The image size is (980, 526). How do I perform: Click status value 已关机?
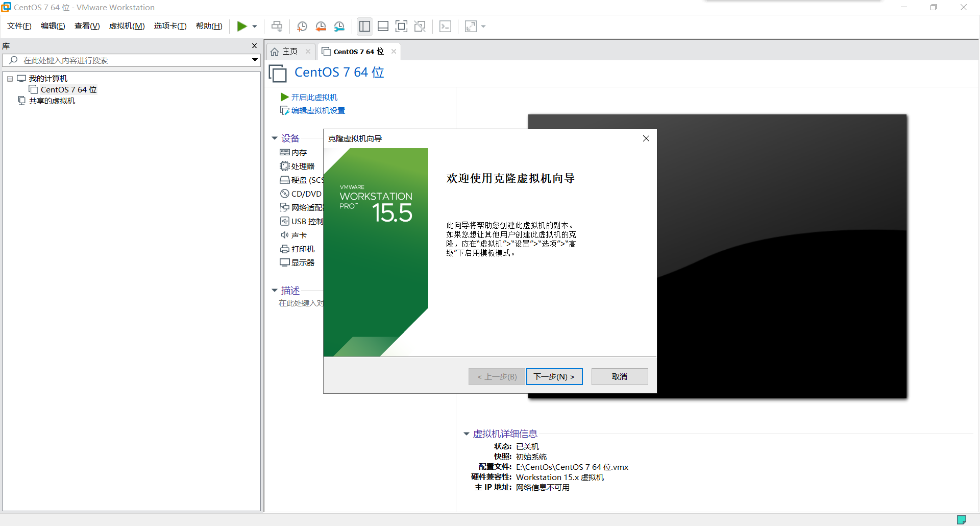click(527, 447)
